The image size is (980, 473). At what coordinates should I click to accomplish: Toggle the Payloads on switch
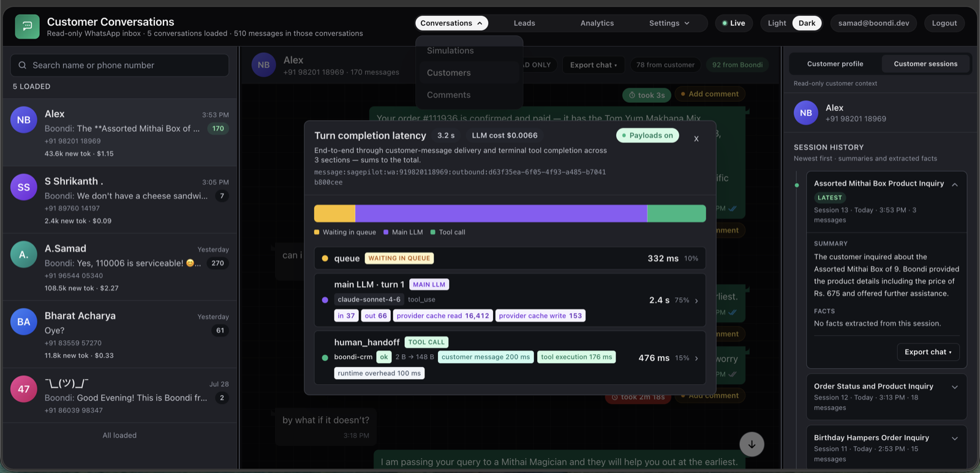[x=647, y=135]
